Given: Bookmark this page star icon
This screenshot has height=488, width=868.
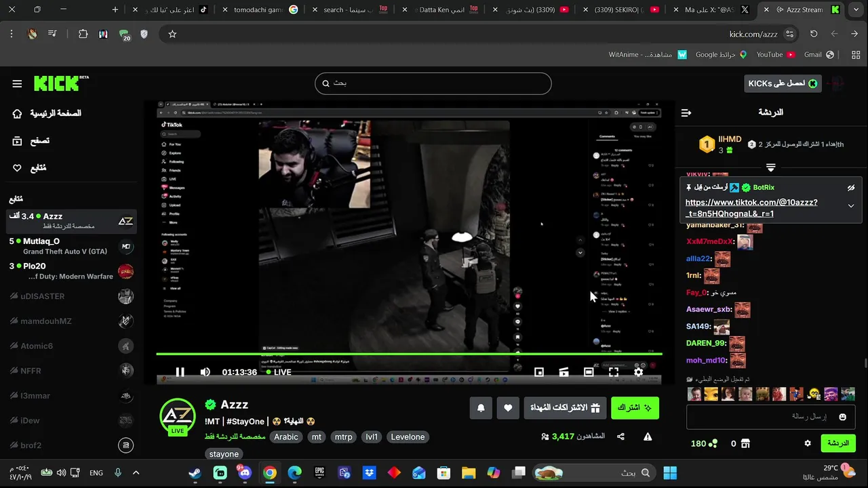Looking at the screenshot, I should (172, 34).
